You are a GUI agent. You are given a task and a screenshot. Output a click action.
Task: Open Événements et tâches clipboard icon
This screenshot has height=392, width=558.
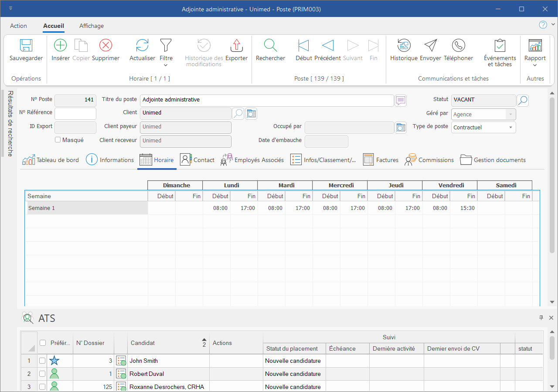(x=500, y=45)
